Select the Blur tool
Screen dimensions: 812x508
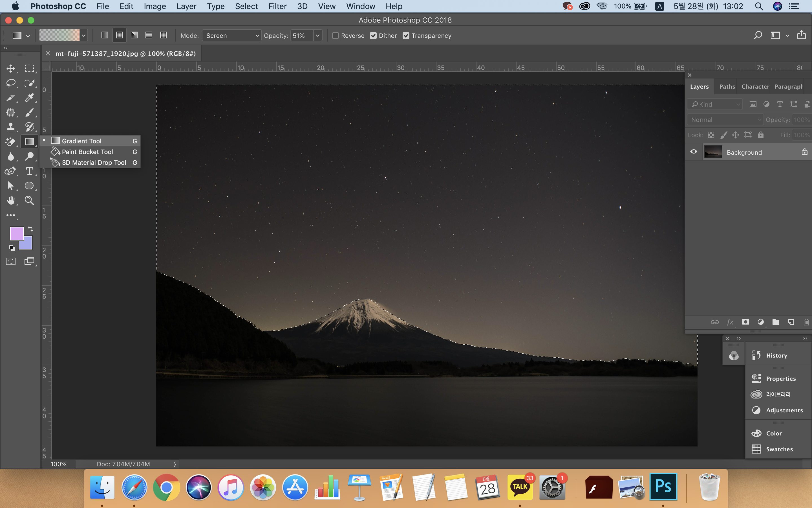[x=11, y=157]
